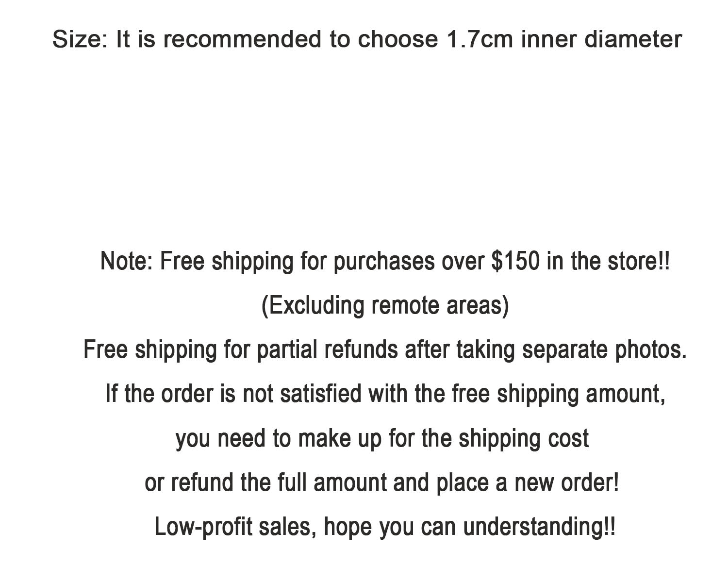728x566 pixels.
Task: Click the "Low-profit sales," text
Action: tap(235, 527)
